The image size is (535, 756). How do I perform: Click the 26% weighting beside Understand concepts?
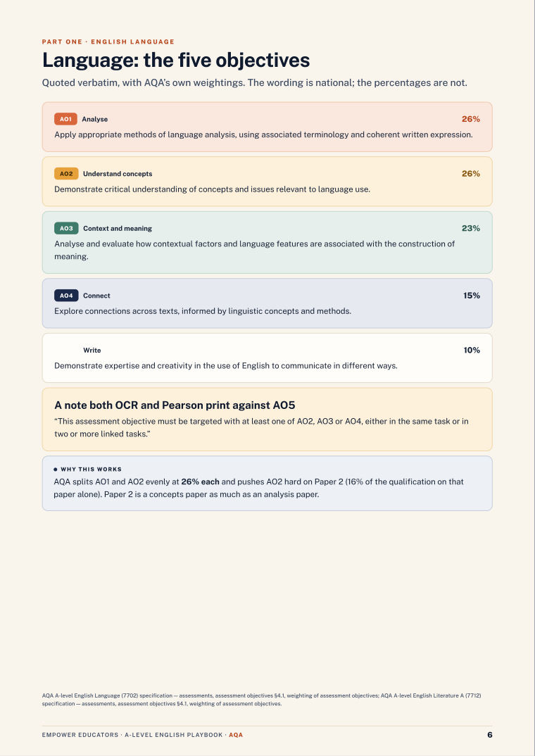coord(470,174)
